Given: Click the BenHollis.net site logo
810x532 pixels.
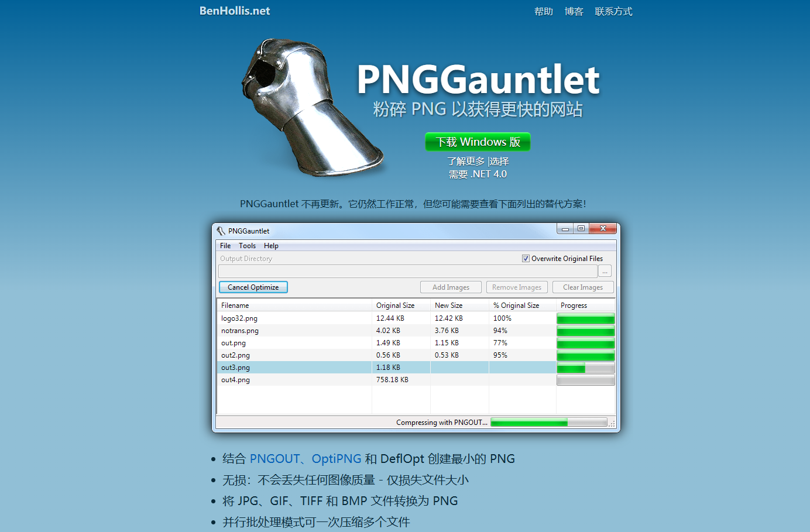Looking at the screenshot, I should pos(234,11).
